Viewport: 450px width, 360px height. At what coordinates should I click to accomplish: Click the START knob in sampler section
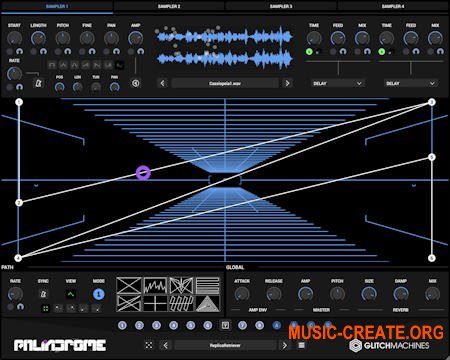(x=14, y=39)
